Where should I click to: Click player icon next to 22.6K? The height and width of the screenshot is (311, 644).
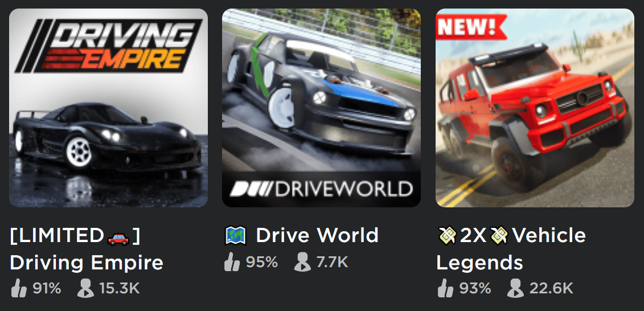click(x=515, y=289)
